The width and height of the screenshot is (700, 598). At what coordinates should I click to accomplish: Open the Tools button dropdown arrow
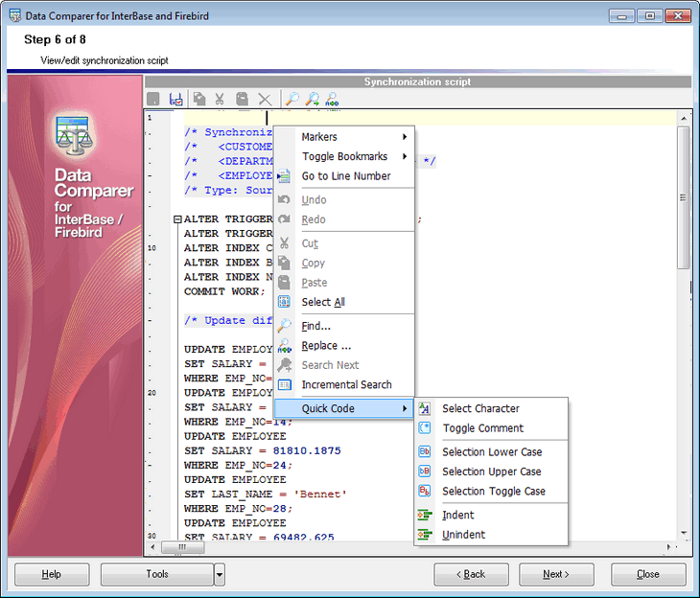(x=220, y=574)
